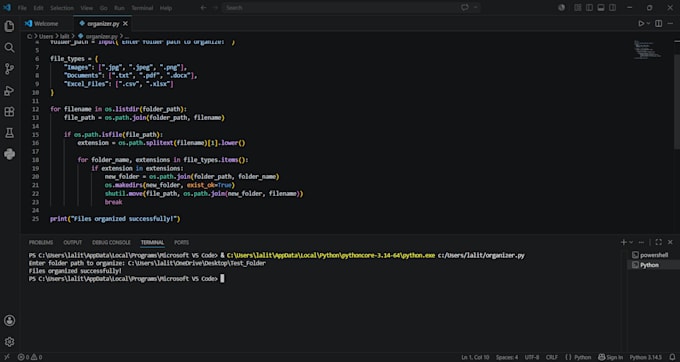This screenshot has height=362, width=680.
Task: Switch to the DEBUG CONSOLE panel tab
Action: pos(111,242)
